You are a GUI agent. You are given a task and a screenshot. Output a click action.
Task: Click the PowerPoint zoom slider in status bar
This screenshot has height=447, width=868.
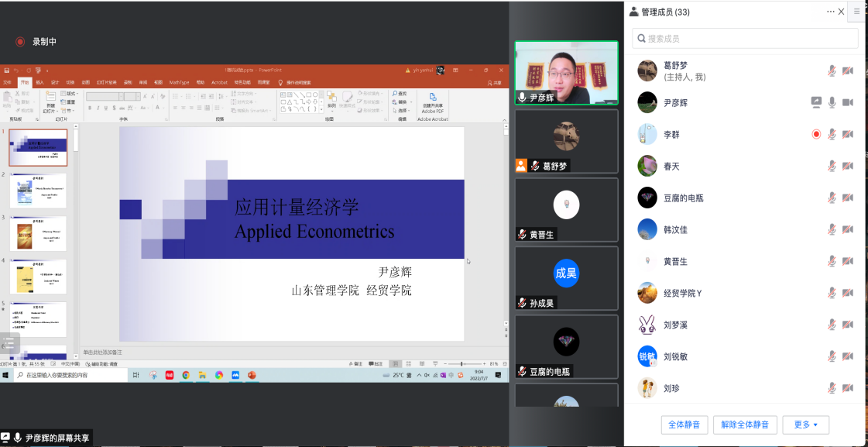(x=461, y=363)
